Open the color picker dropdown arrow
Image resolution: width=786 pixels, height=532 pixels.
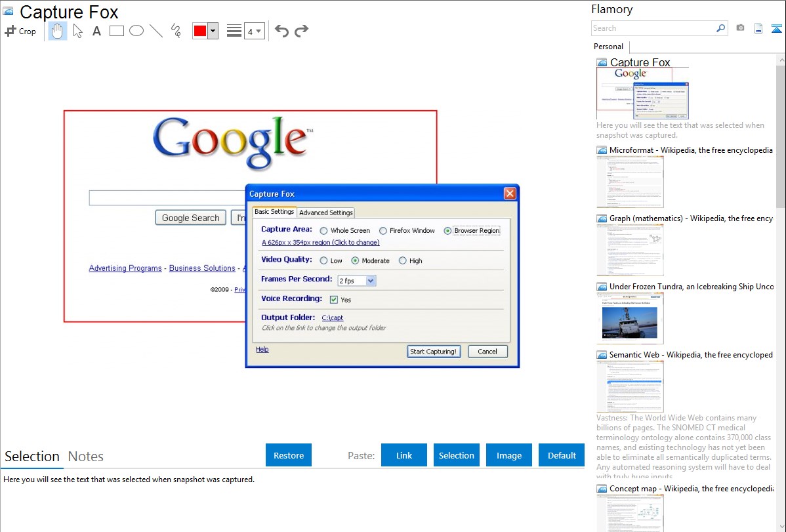point(213,31)
